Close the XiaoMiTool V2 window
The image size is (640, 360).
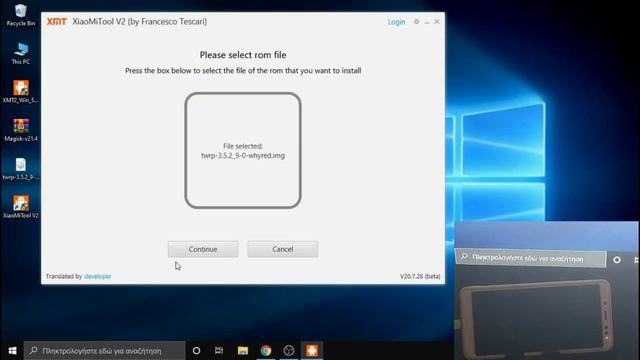click(x=437, y=22)
